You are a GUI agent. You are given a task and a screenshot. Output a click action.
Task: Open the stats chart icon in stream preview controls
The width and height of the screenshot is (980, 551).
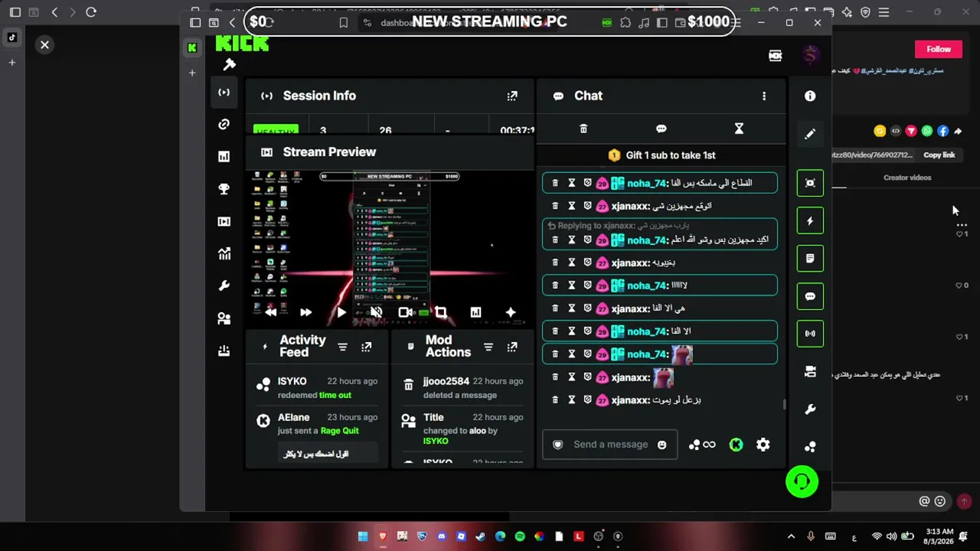475,312
